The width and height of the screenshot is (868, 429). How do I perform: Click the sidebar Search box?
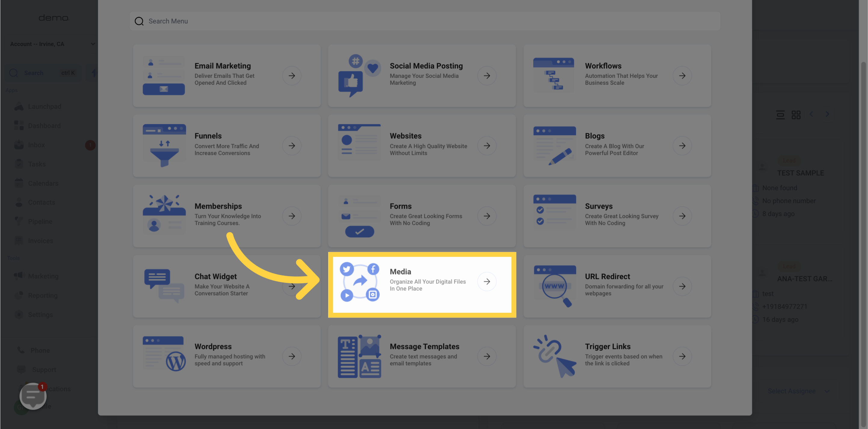tap(43, 73)
